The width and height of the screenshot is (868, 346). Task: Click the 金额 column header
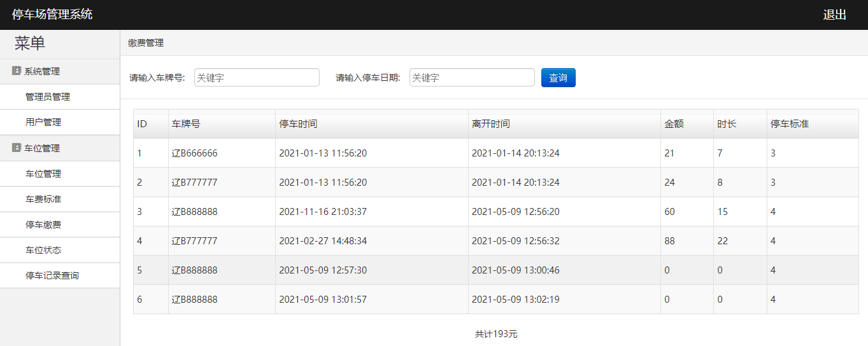[687, 124]
